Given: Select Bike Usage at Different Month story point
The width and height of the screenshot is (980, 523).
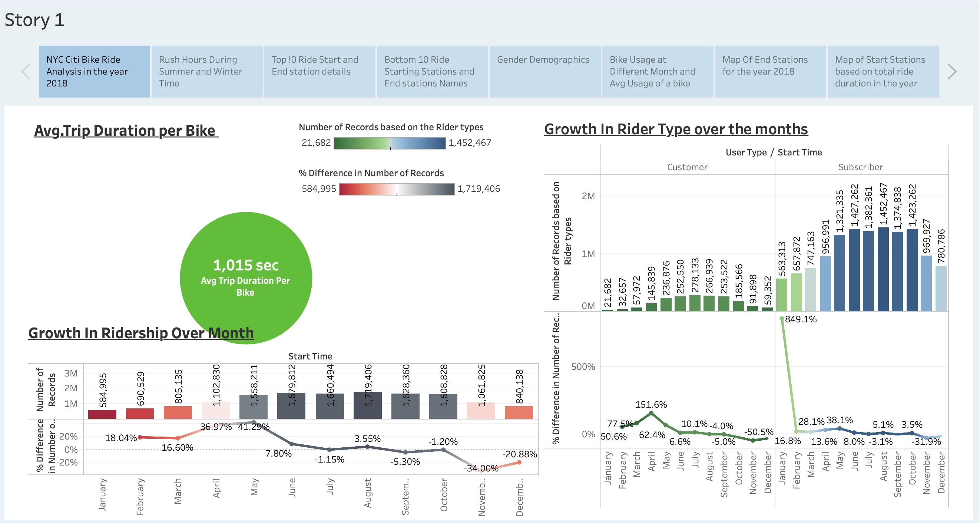Looking at the screenshot, I should (657, 71).
